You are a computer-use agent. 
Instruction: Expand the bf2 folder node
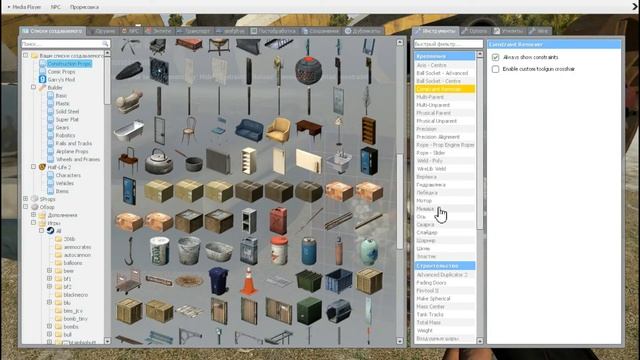[x=49, y=287]
